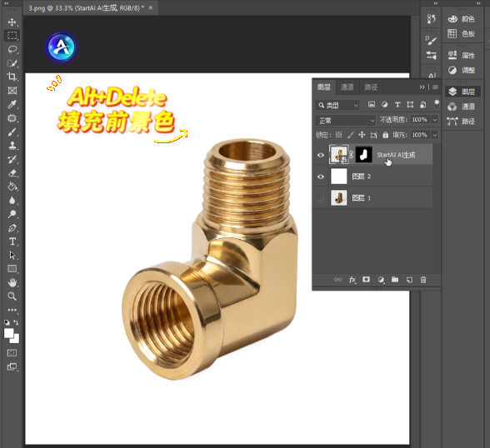Switch to 路径 tab in layers panel

[x=371, y=87]
